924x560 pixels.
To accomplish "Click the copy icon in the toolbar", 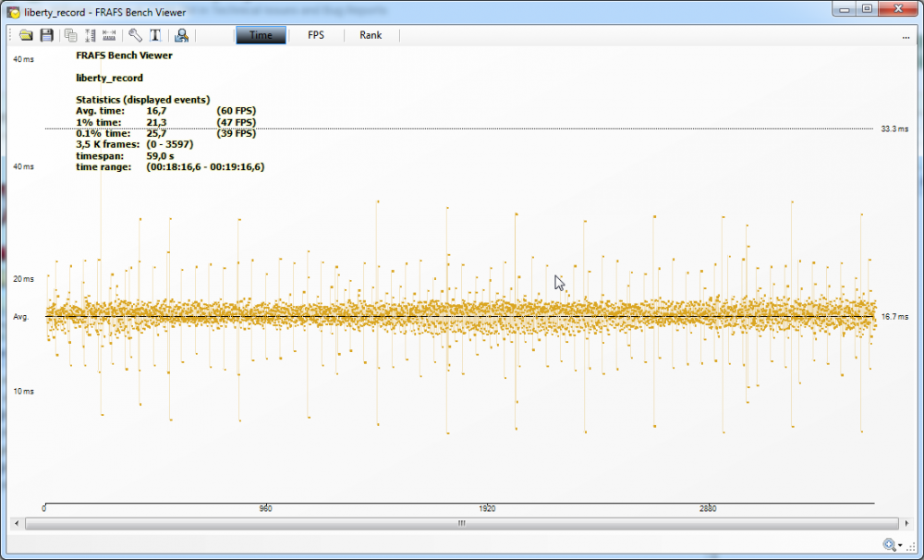I will point(70,35).
